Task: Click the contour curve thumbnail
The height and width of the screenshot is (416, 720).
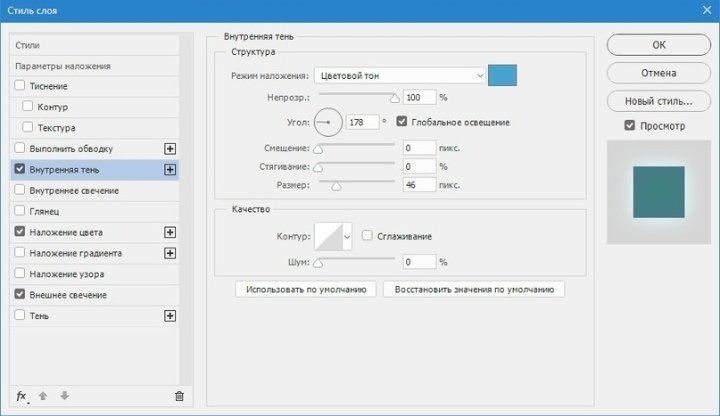Action: pyautogui.click(x=328, y=236)
